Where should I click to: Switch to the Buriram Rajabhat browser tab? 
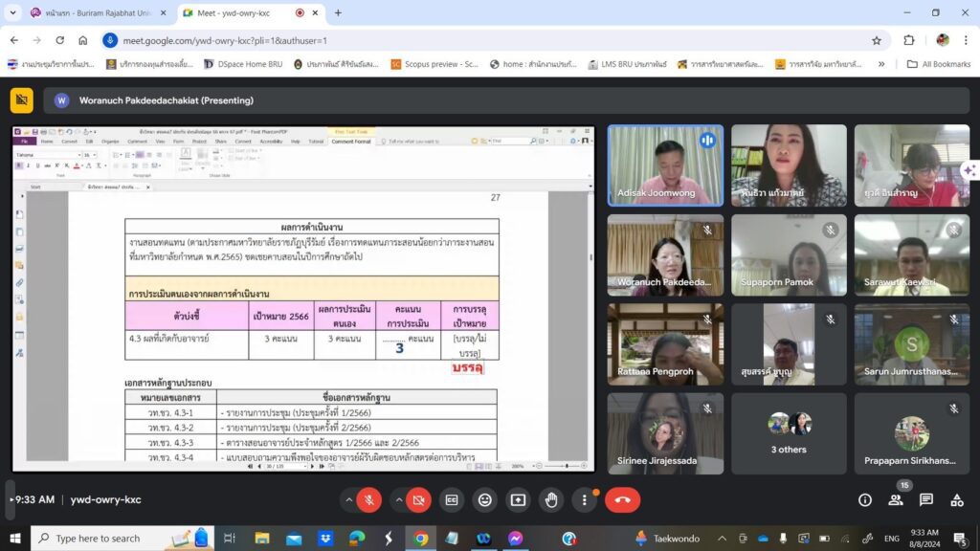pyautogui.click(x=99, y=12)
